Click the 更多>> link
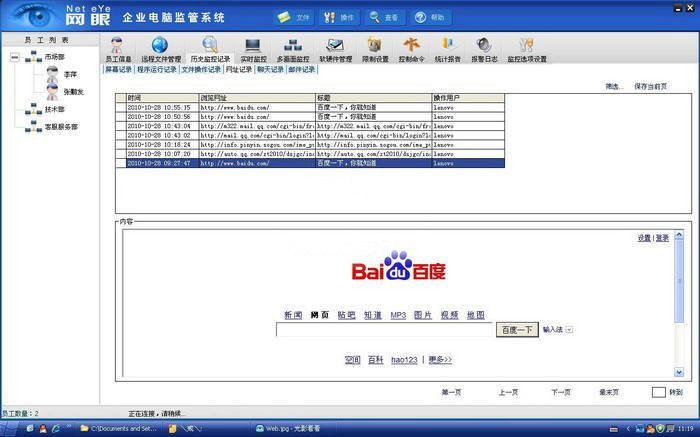Image resolution: width=700 pixels, height=437 pixels. [440, 360]
